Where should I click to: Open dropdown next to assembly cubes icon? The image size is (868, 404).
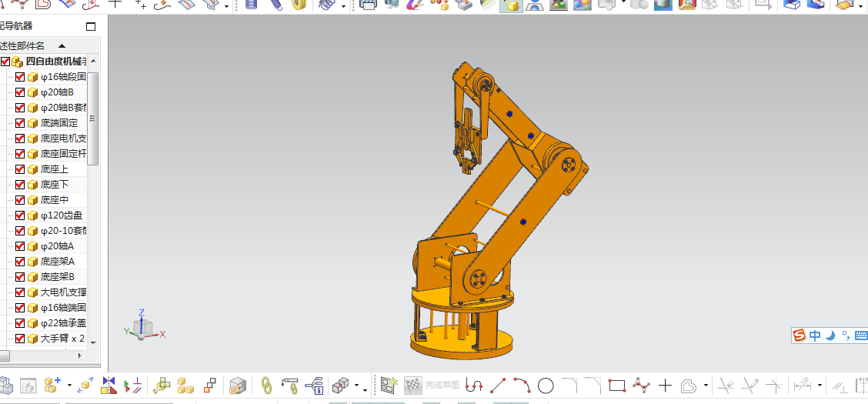(x=357, y=386)
